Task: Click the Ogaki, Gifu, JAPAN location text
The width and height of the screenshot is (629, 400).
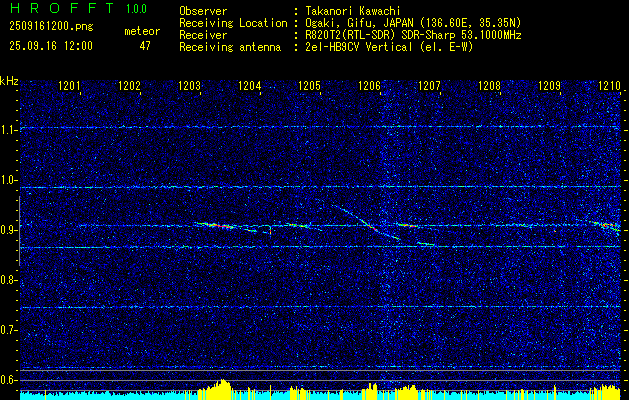Action: pos(413,23)
